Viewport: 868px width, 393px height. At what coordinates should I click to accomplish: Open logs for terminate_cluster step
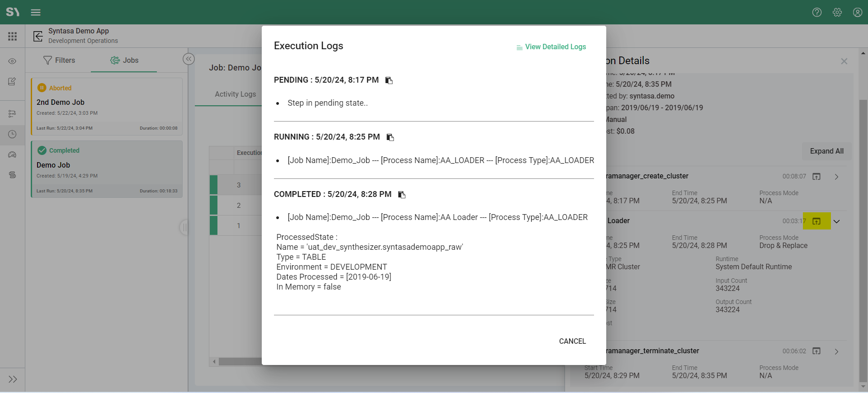coord(816,351)
